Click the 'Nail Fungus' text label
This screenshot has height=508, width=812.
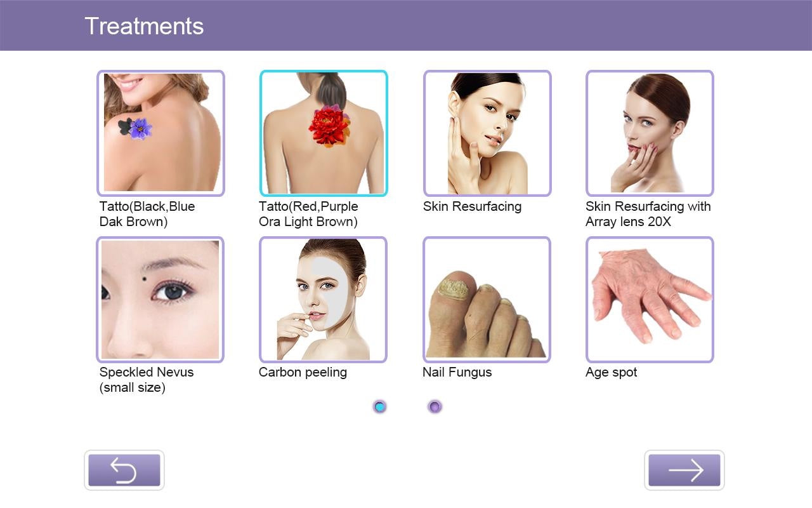point(457,373)
